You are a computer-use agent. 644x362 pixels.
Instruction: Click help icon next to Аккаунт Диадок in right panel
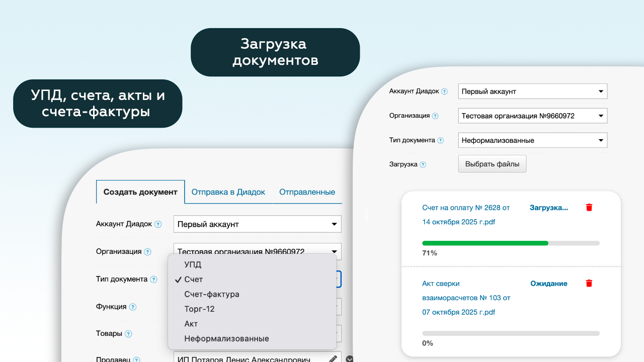click(444, 92)
